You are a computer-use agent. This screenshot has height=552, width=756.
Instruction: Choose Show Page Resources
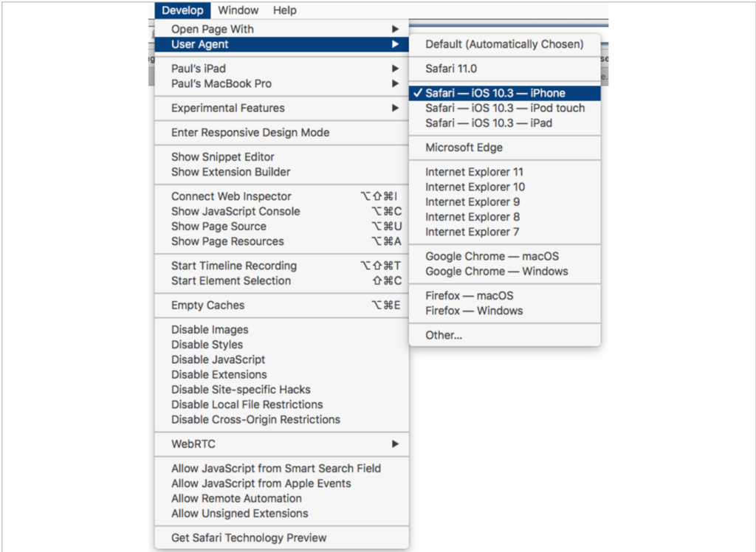click(281, 241)
